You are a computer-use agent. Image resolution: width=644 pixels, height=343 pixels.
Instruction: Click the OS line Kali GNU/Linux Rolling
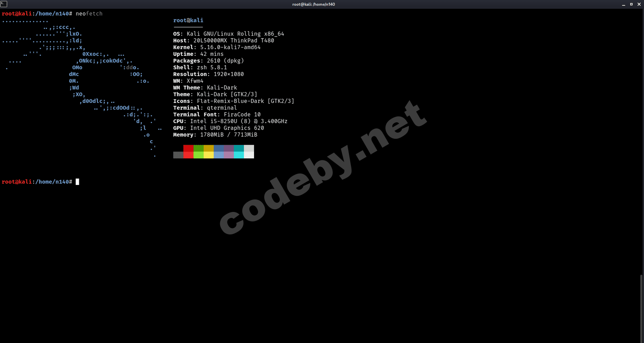point(229,34)
